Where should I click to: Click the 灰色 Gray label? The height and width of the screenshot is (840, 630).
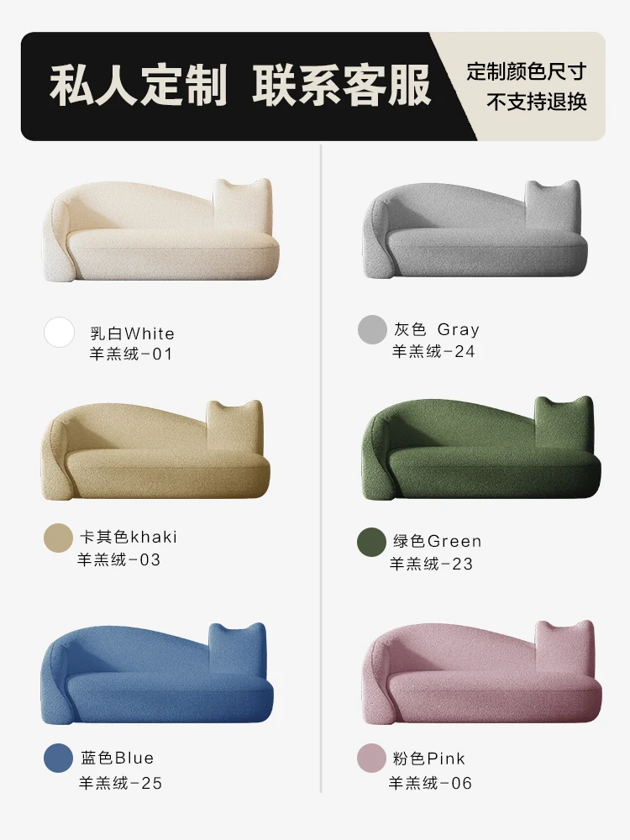(437, 329)
